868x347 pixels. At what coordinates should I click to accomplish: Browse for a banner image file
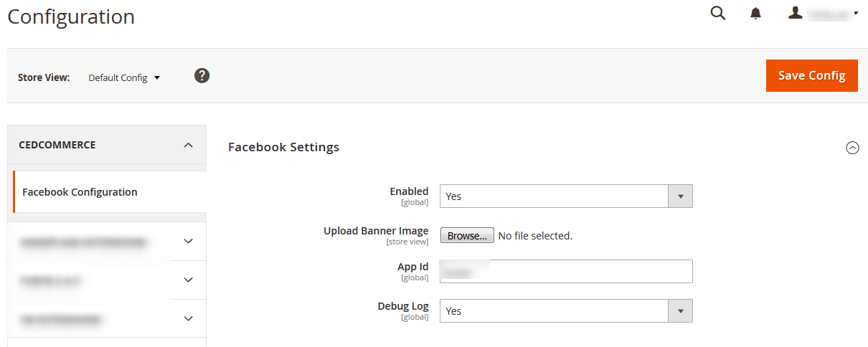[467, 235]
